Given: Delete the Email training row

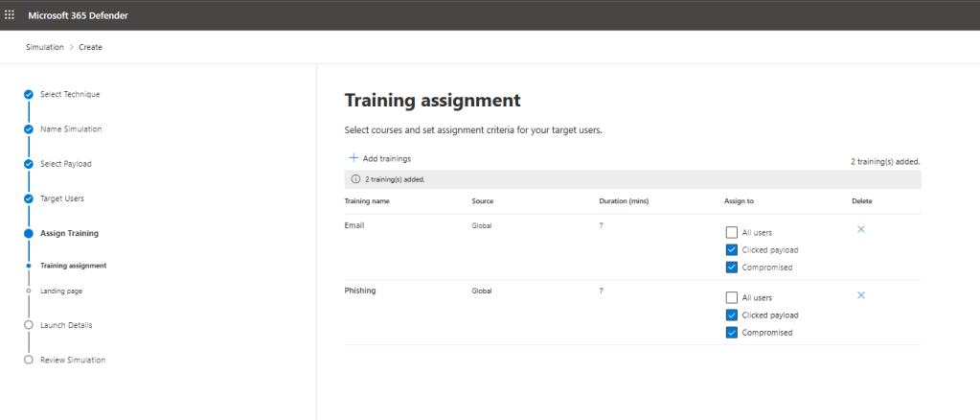Looking at the screenshot, I should [x=860, y=230].
